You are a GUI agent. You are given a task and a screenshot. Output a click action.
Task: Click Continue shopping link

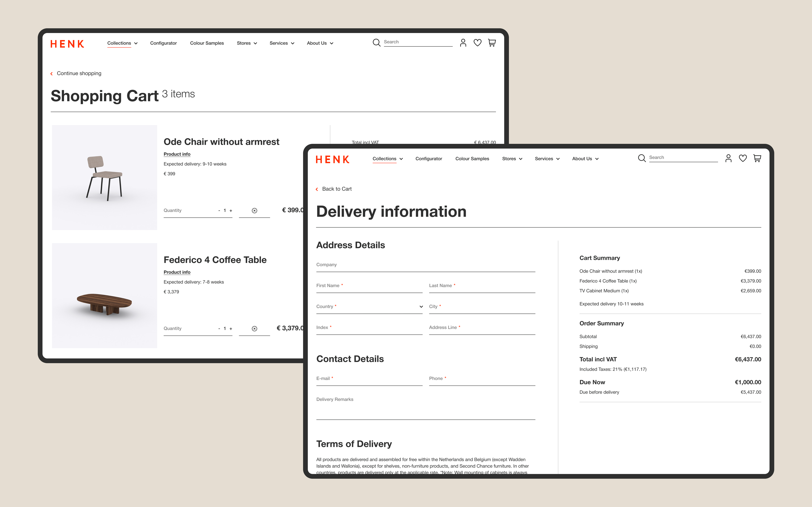click(x=79, y=73)
